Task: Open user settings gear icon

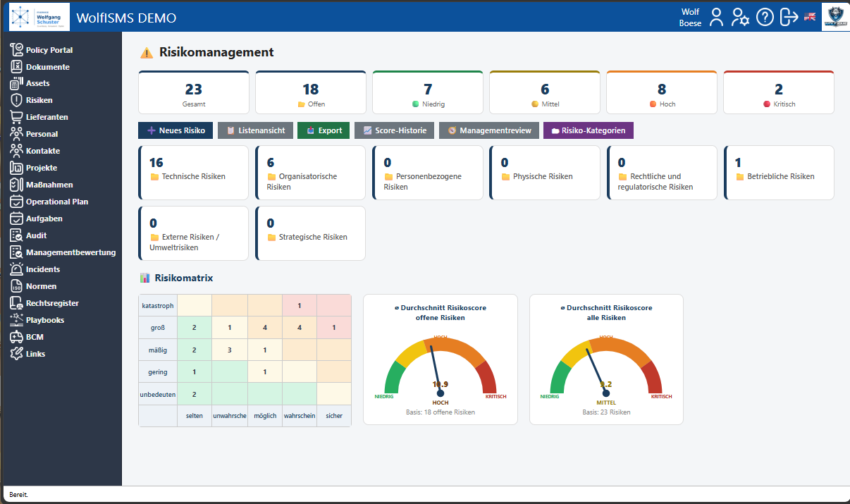Action: (x=740, y=17)
